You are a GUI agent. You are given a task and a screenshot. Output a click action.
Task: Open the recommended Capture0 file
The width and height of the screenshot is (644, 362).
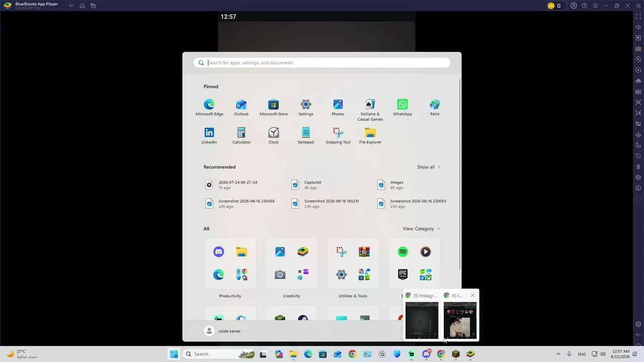[x=306, y=185]
